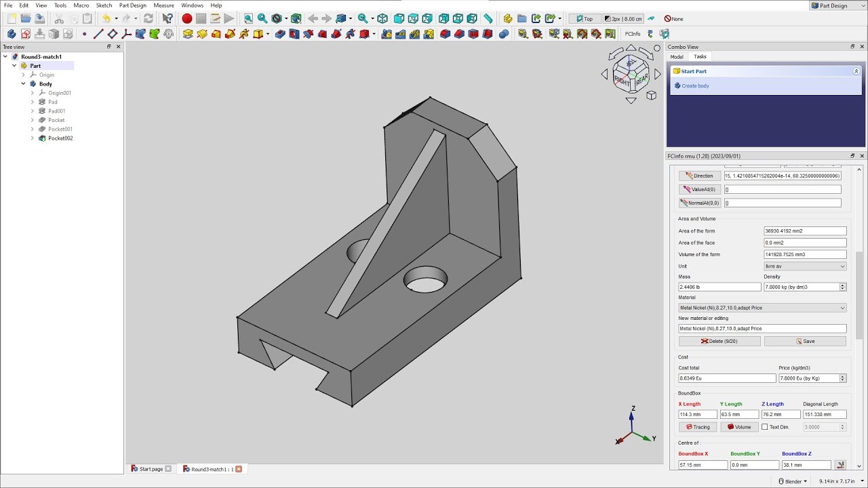
Task: Click the Pad feature icon
Action: pyautogui.click(x=188, y=34)
